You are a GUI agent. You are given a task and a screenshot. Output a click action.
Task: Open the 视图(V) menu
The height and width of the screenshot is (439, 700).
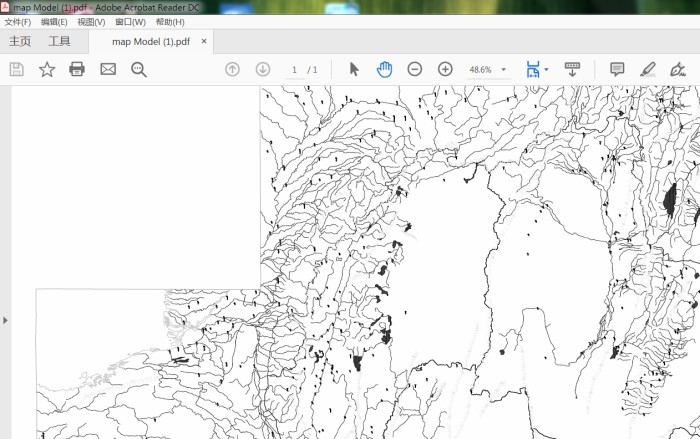(x=91, y=22)
